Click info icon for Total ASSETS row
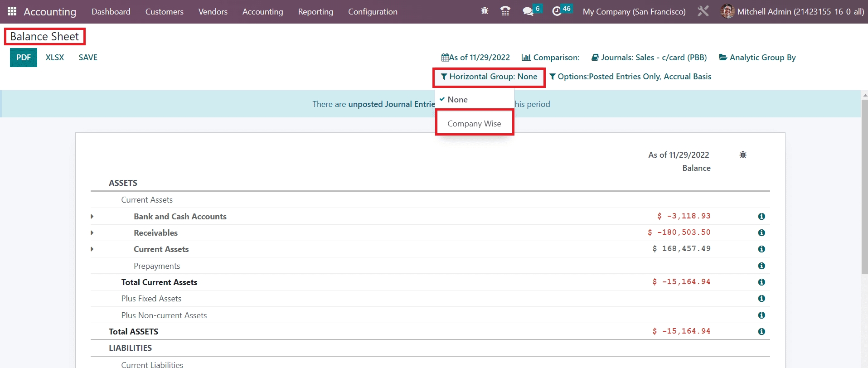The height and width of the screenshot is (368, 868). coord(761,332)
